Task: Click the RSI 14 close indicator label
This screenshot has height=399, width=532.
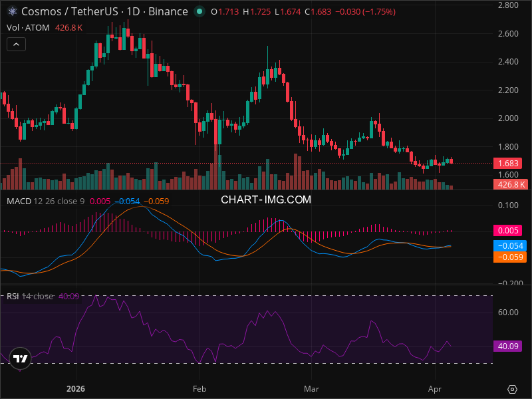Action: click(x=30, y=296)
